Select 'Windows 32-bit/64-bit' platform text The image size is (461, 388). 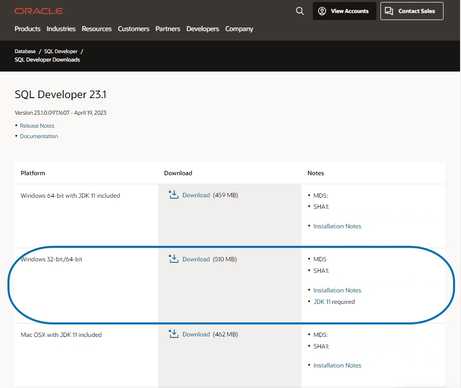pos(51,259)
